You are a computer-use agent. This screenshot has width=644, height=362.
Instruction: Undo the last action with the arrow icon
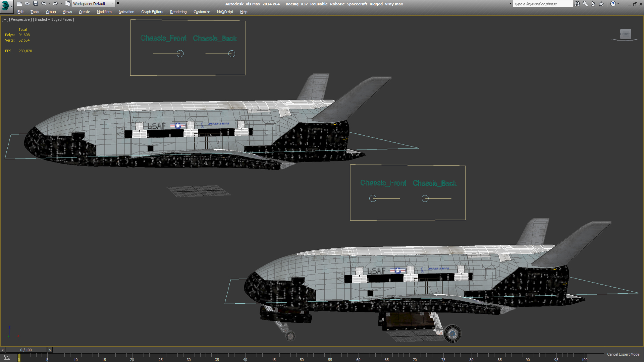pos(44,4)
